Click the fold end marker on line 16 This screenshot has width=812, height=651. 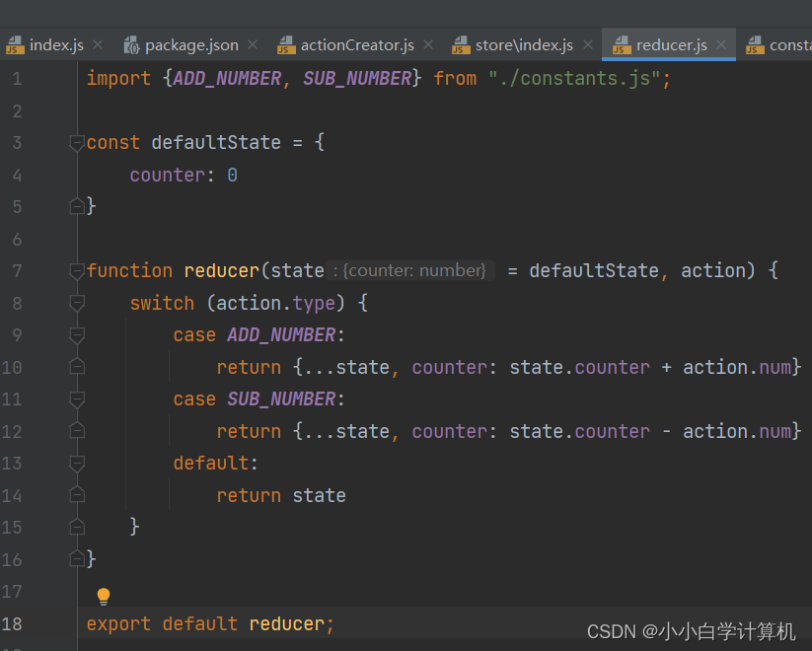tap(77, 559)
